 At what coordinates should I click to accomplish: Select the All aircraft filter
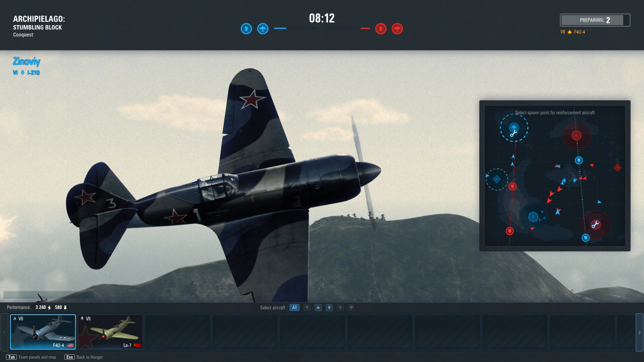click(294, 307)
